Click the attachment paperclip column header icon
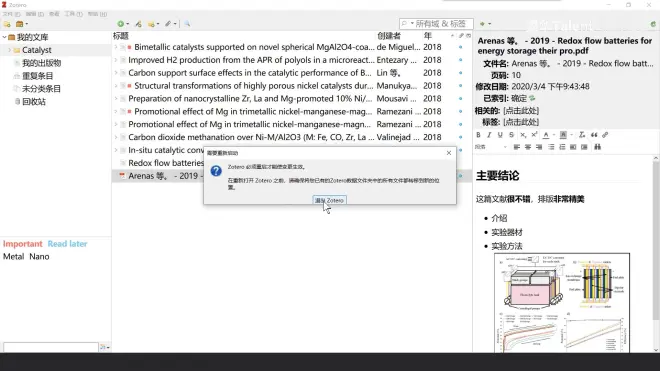The width and height of the screenshot is (660, 371). 461,36
